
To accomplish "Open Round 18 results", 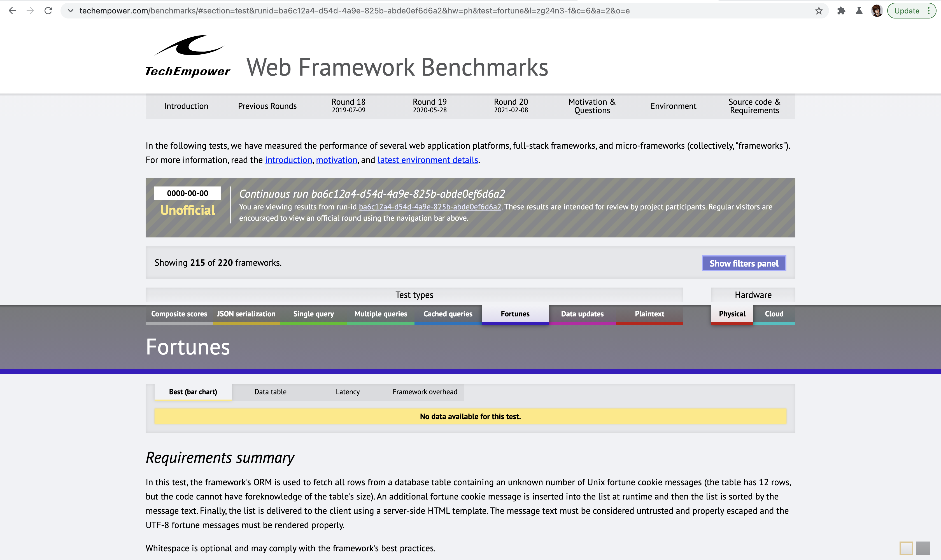I will pyautogui.click(x=348, y=106).
